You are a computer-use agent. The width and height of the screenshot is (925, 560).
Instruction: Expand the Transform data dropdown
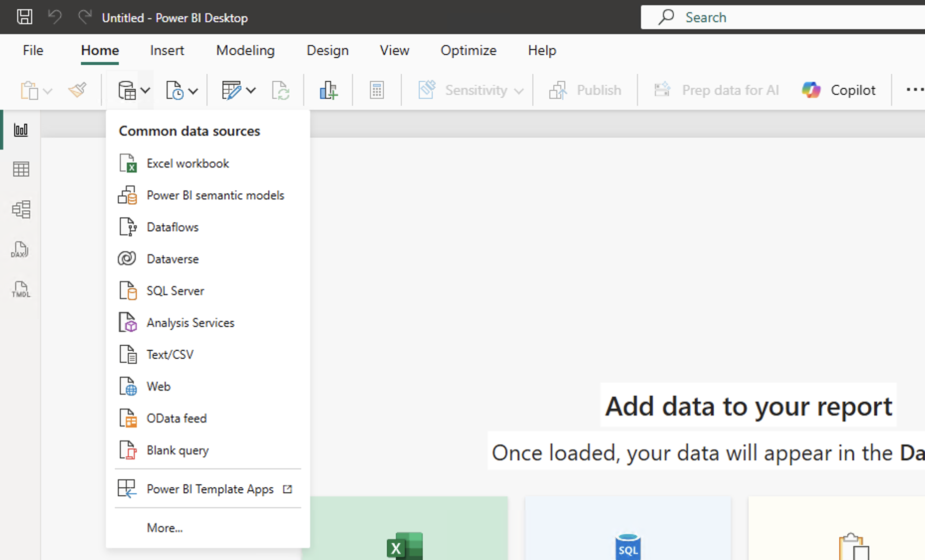click(x=251, y=91)
